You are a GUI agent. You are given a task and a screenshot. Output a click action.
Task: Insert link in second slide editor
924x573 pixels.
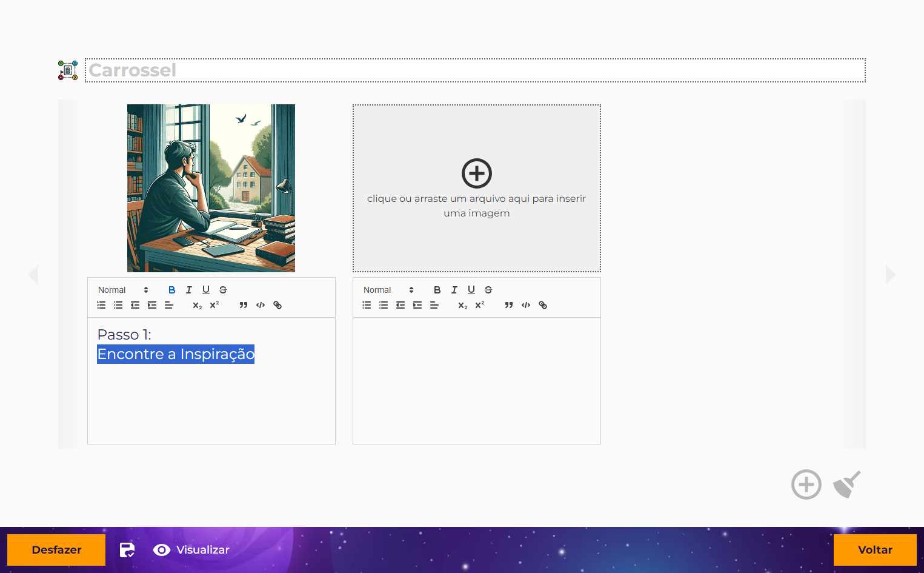(543, 305)
